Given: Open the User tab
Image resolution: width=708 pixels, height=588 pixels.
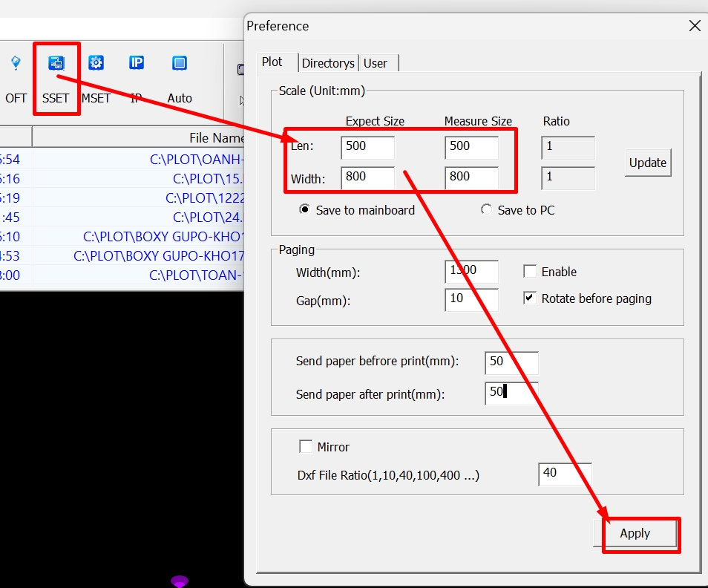Looking at the screenshot, I should 375,63.
